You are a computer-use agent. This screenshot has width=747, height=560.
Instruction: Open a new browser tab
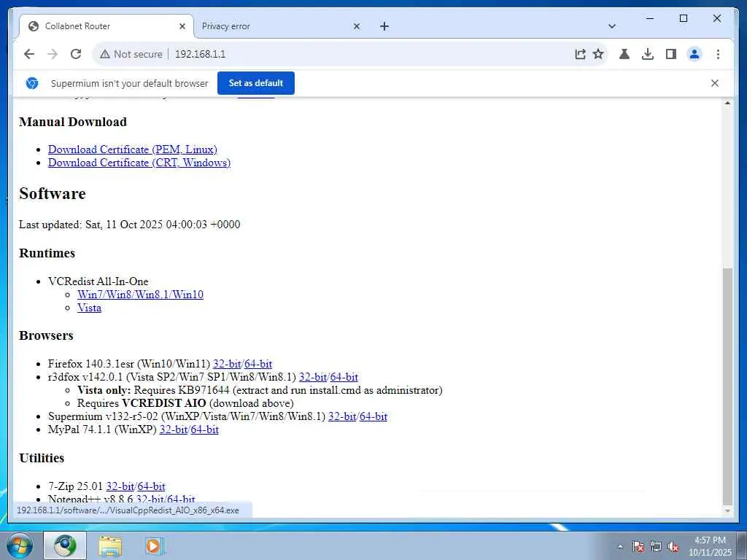384,26
